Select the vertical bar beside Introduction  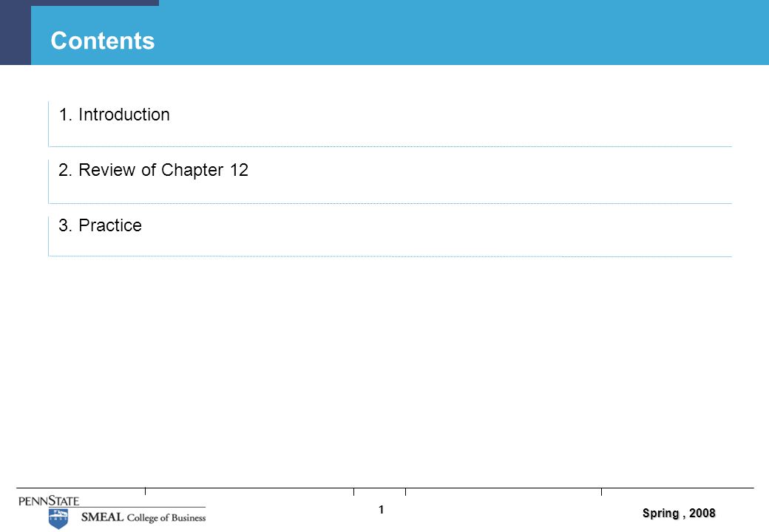pos(49,124)
